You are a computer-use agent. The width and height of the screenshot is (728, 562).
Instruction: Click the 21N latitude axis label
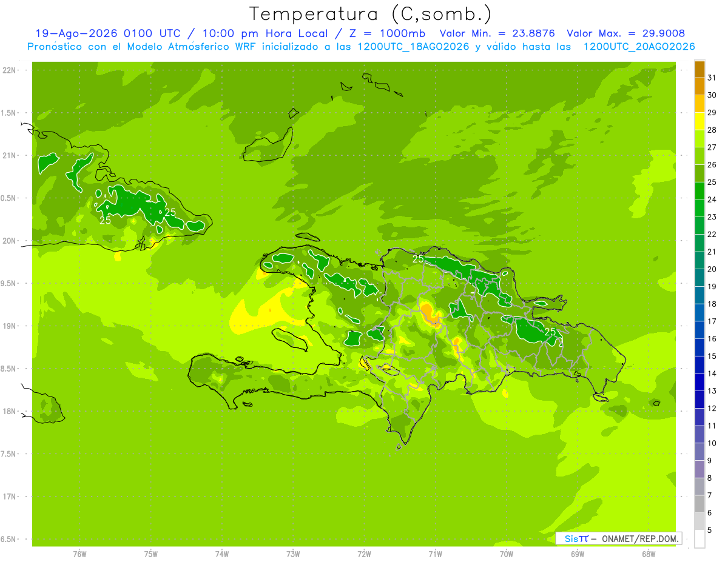(x=10, y=156)
